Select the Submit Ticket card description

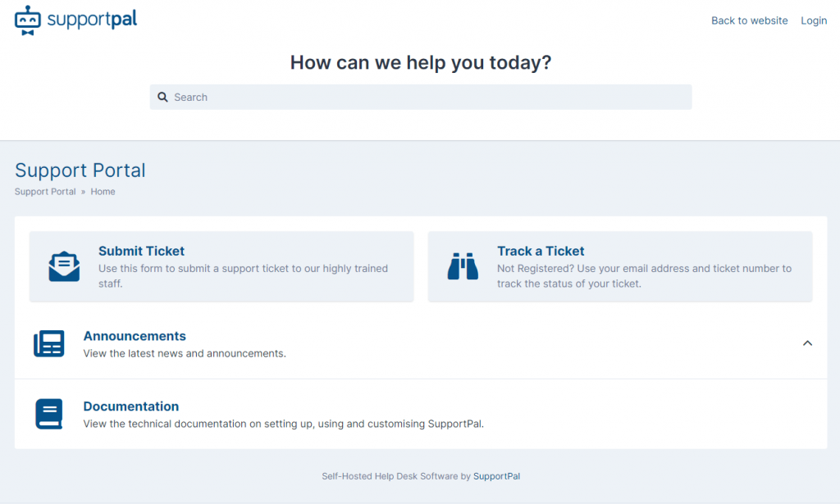[x=243, y=276]
